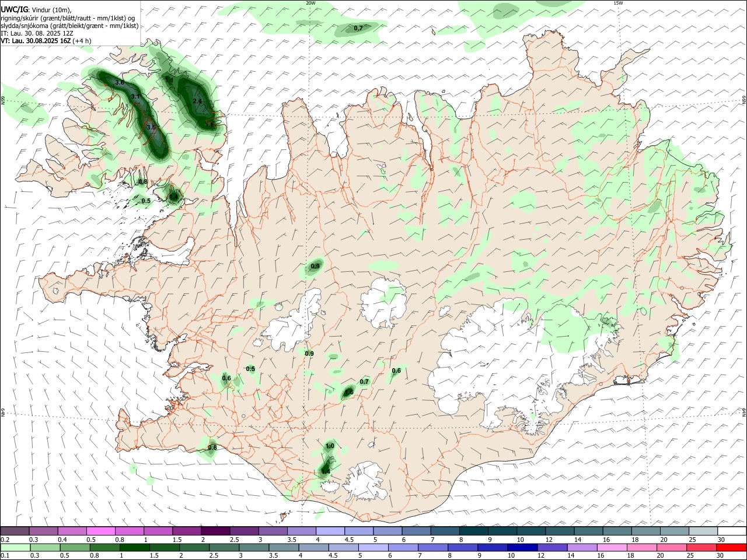
Task: Click the 'slydda/snjókoma' legend description line
Action: [70, 26]
